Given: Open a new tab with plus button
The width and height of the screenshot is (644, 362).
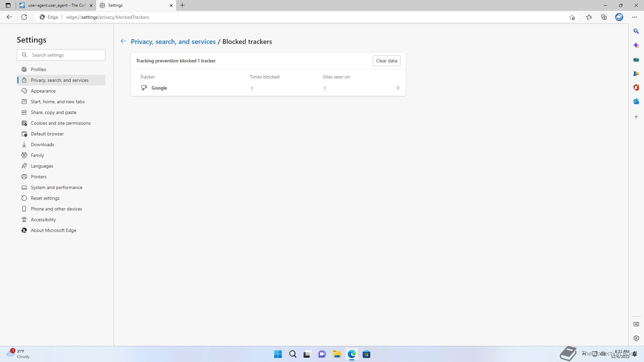Looking at the screenshot, I should [182, 5].
